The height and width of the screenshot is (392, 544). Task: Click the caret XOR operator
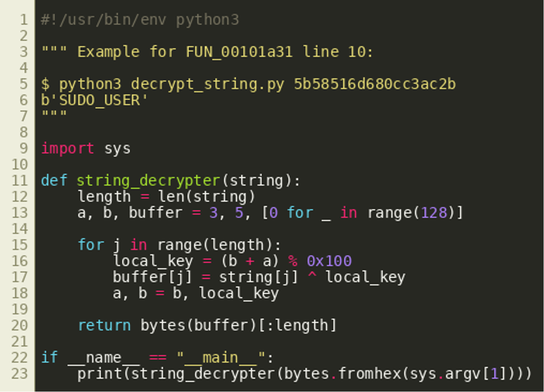(x=312, y=277)
